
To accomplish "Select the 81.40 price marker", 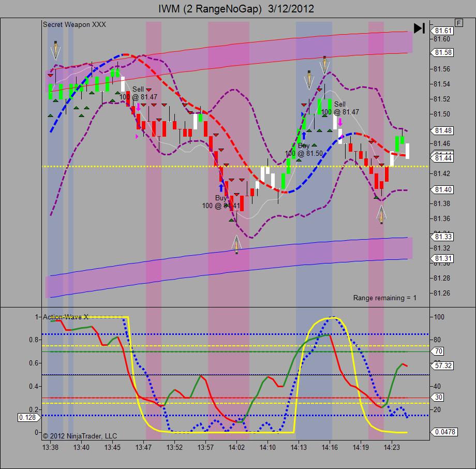I will click(442, 189).
